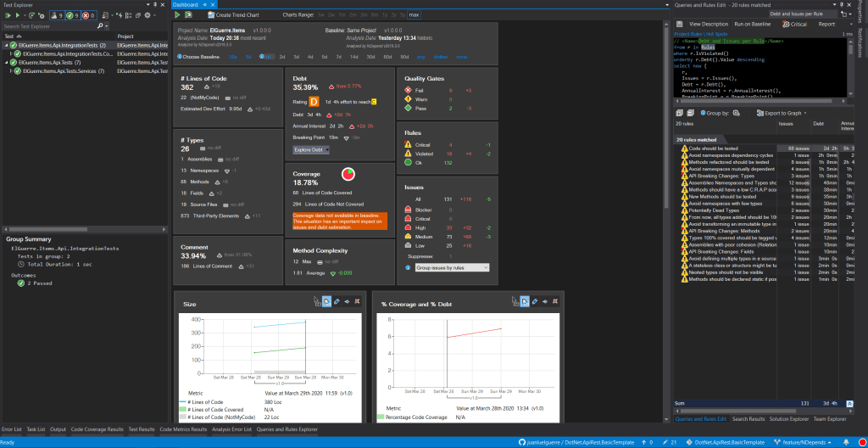Image resolution: width=868 pixels, height=448 pixels.
Task: Toggle the passed tests filter showing 9
Action: (x=71, y=15)
